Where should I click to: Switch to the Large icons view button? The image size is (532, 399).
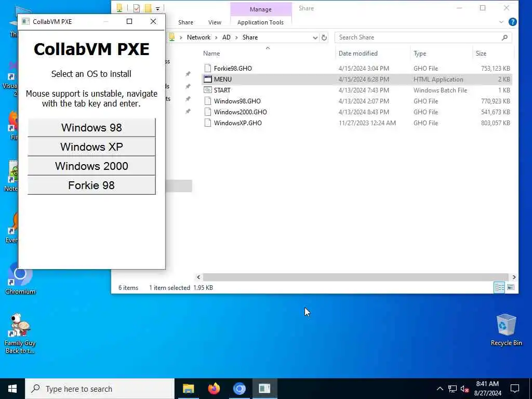[511, 288]
